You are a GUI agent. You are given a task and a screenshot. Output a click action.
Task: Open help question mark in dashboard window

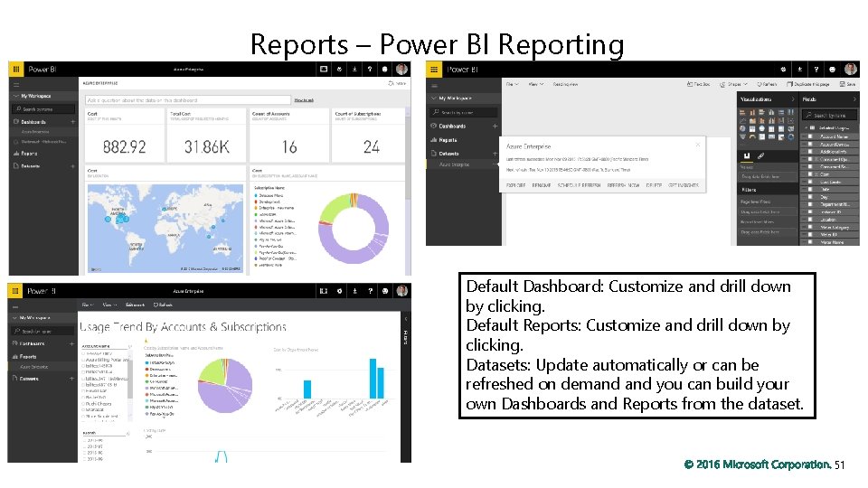tap(370, 70)
